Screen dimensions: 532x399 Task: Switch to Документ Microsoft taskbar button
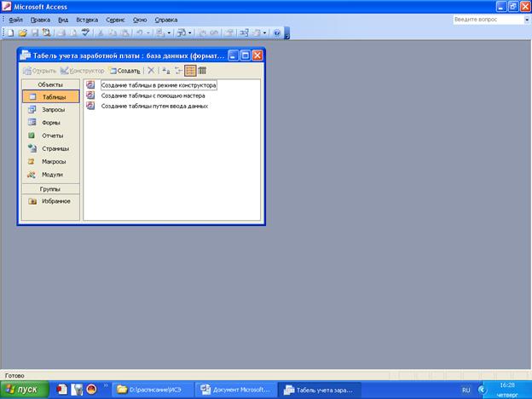click(x=236, y=390)
